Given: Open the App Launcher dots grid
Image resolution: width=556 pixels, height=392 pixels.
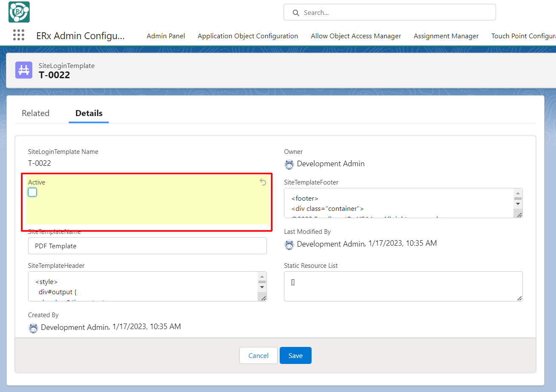Looking at the screenshot, I should pos(19,35).
